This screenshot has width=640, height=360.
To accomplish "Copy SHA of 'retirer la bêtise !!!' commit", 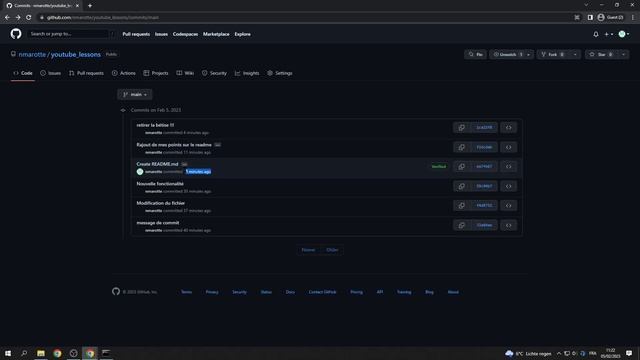I will [x=461, y=127].
